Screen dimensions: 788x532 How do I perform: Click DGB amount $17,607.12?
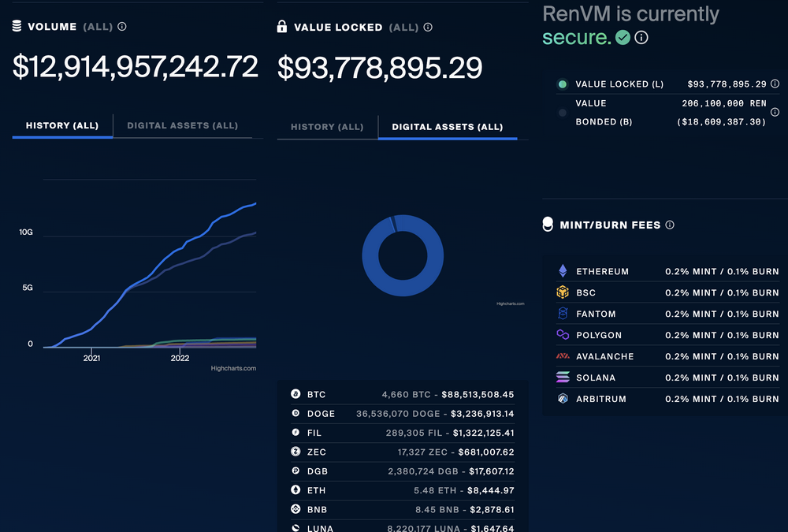(x=492, y=471)
